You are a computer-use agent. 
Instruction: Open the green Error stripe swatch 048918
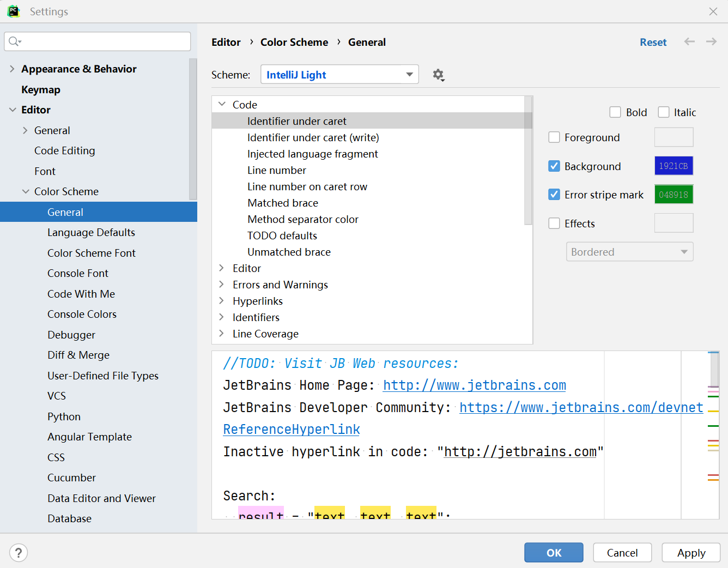pyautogui.click(x=674, y=194)
